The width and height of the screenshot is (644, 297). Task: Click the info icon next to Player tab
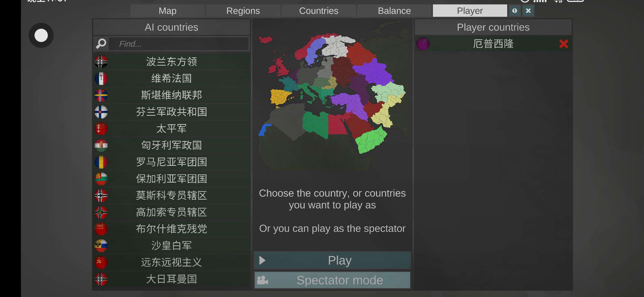coord(514,11)
